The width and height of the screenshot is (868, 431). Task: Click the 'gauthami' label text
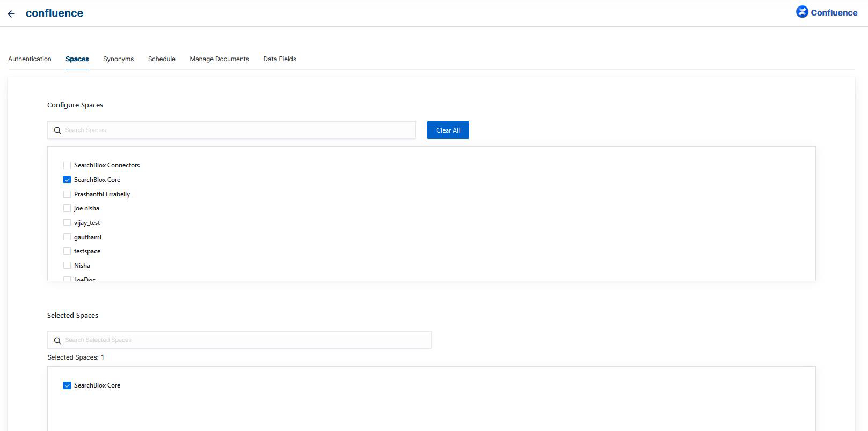pos(87,237)
